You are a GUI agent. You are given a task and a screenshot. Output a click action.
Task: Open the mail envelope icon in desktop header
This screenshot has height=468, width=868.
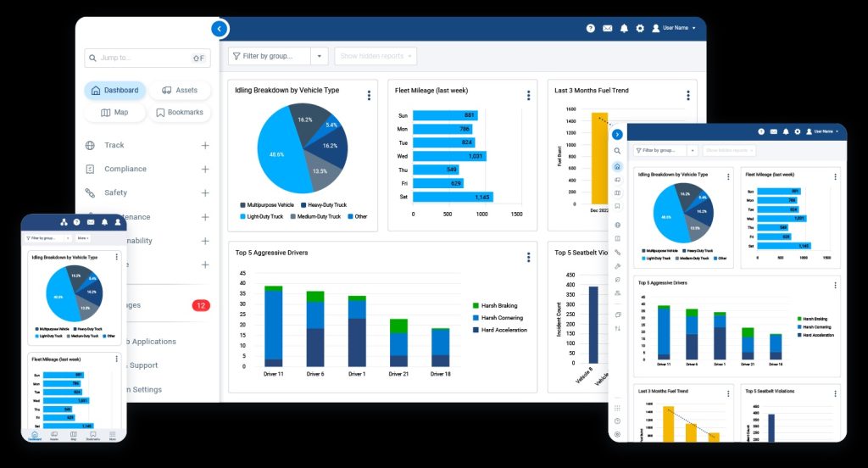[x=607, y=28]
